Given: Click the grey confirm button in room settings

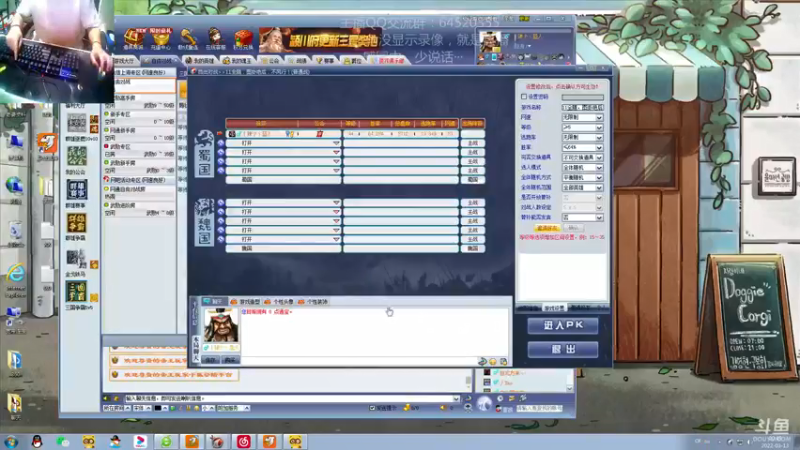Looking at the screenshot, I should click(x=573, y=228).
